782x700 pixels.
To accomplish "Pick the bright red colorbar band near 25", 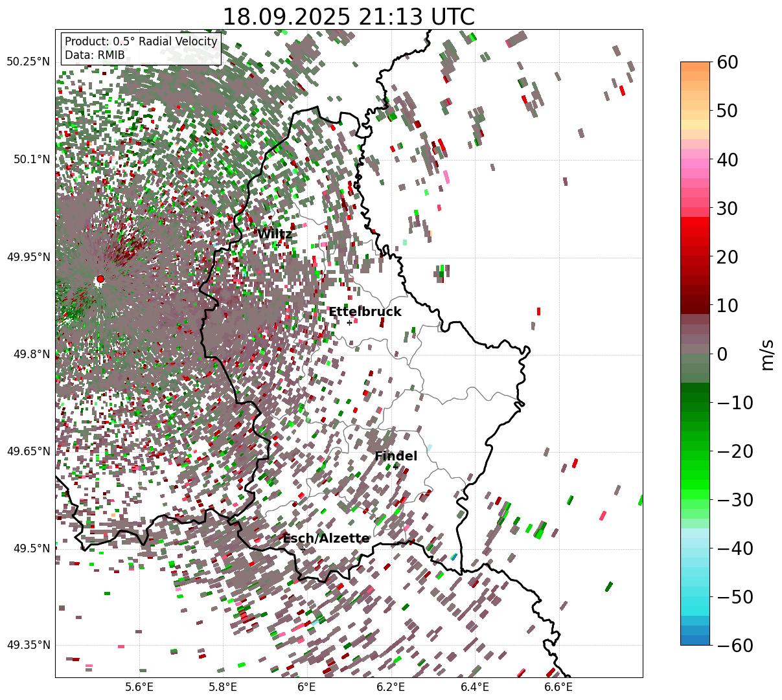I will click(x=695, y=230).
